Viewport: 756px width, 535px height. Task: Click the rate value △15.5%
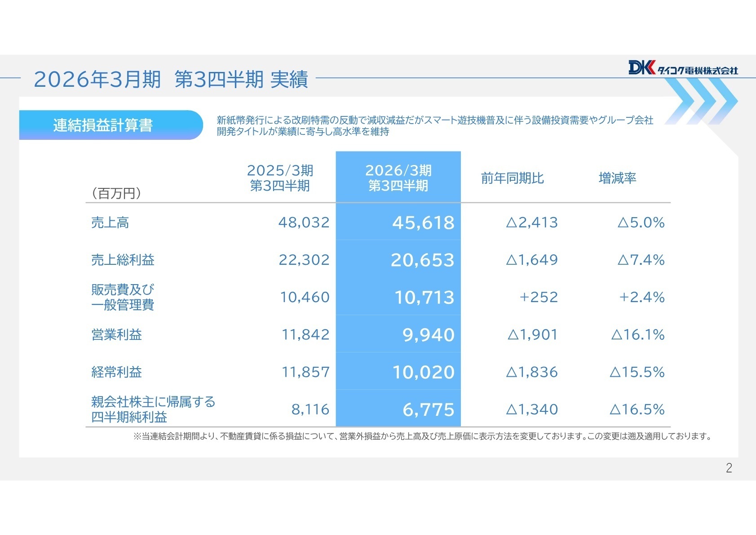[637, 372]
